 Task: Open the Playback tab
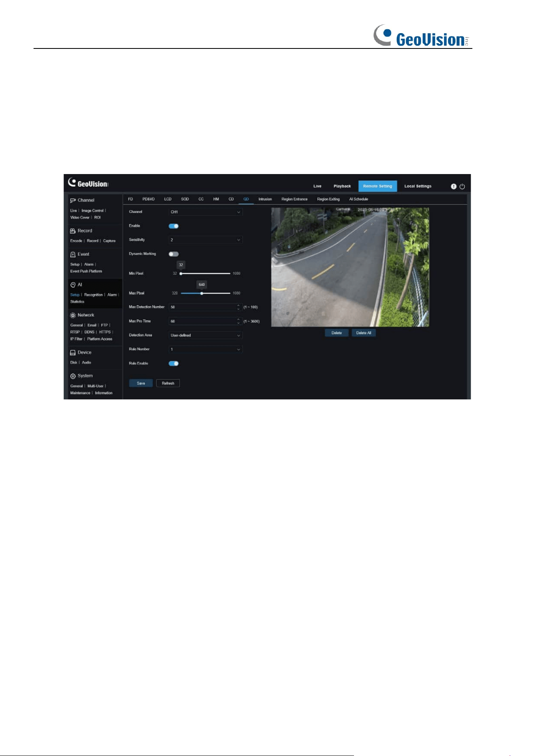pos(342,186)
